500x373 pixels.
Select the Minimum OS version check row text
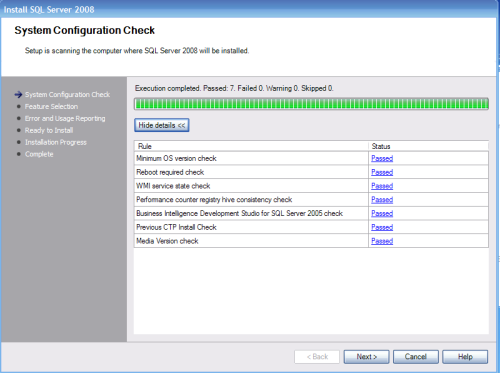pyautogui.click(x=176, y=158)
